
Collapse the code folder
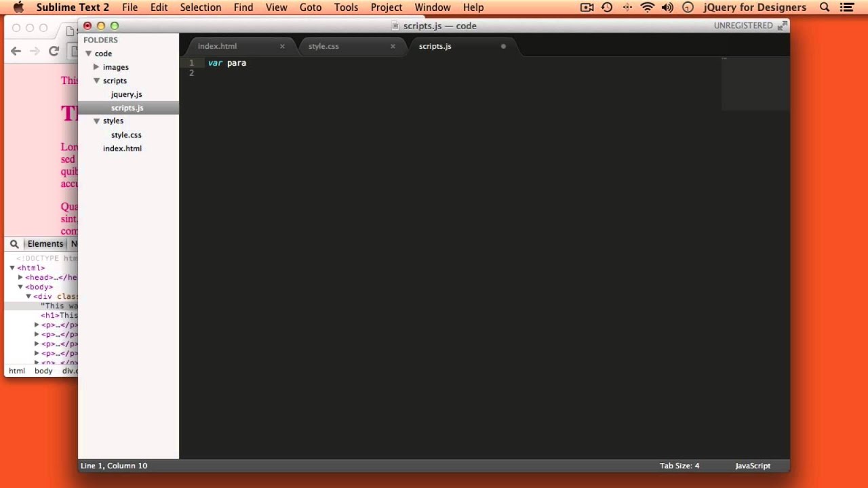coord(88,54)
